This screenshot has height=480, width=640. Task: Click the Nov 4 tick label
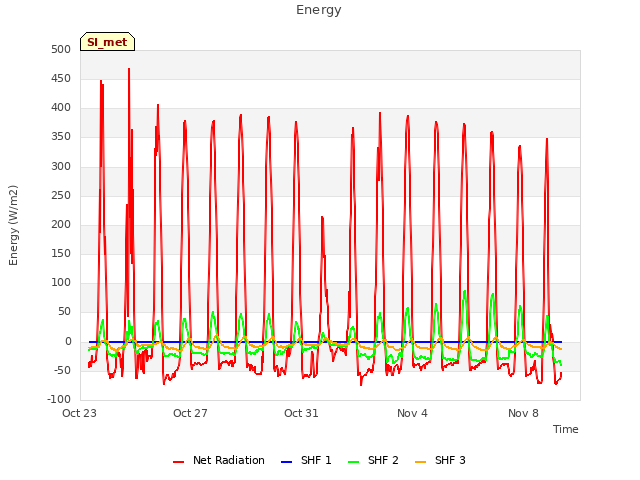412,413
